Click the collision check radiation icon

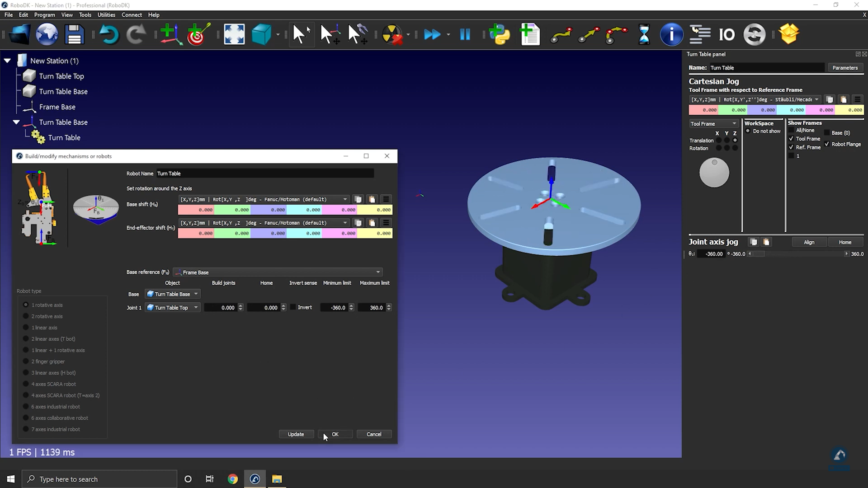pos(392,34)
